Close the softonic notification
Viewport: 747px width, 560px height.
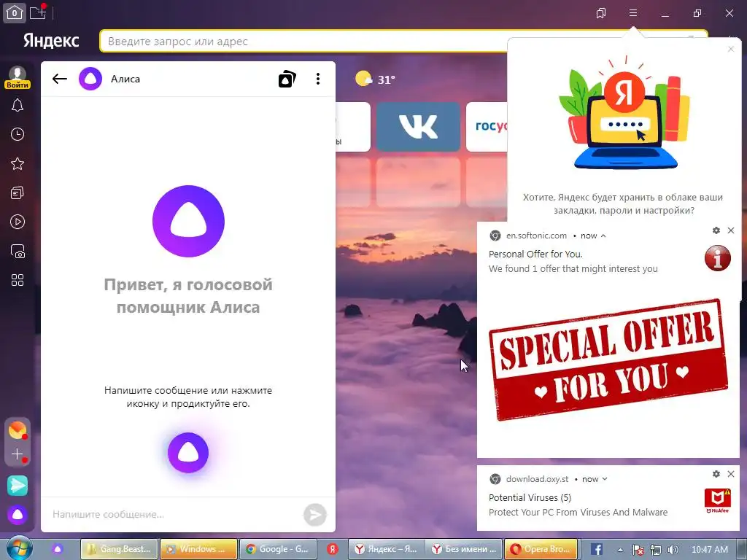coord(731,230)
